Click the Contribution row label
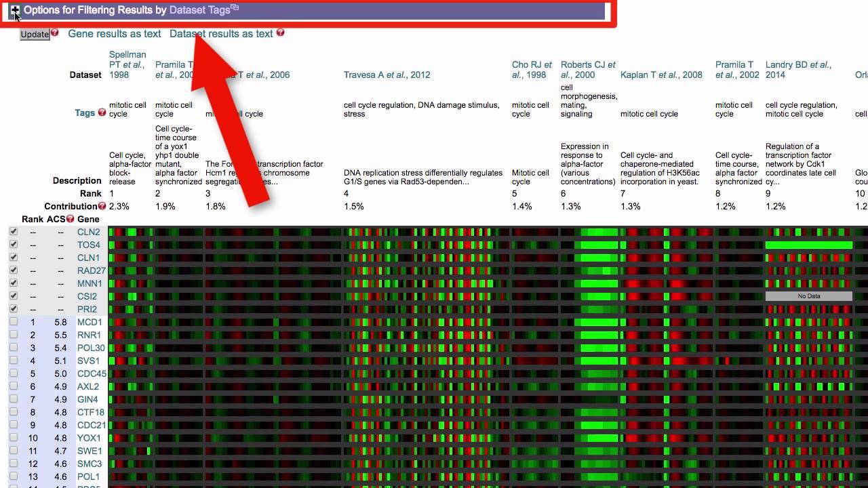Viewport: 868px width, 488px height. (x=71, y=206)
